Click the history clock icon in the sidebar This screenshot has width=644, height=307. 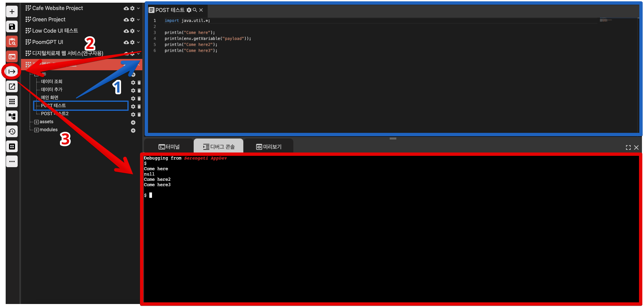pyautogui.click(x=12, y=132)
